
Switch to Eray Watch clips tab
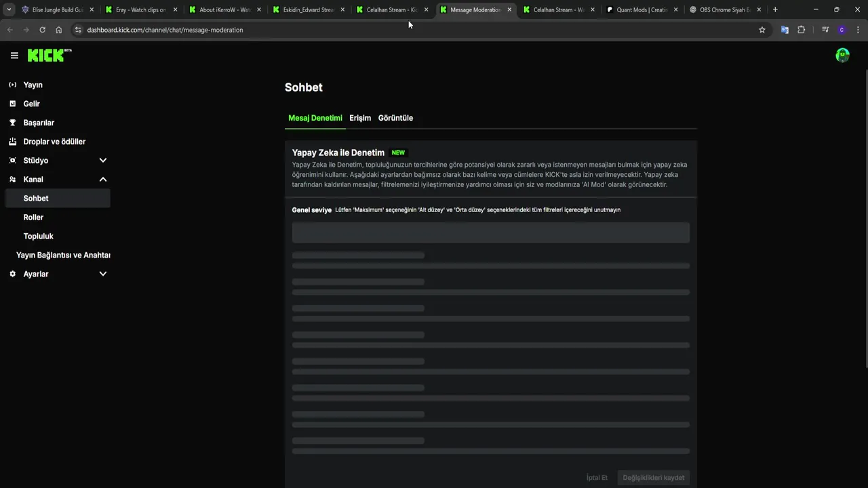point(142,9)
